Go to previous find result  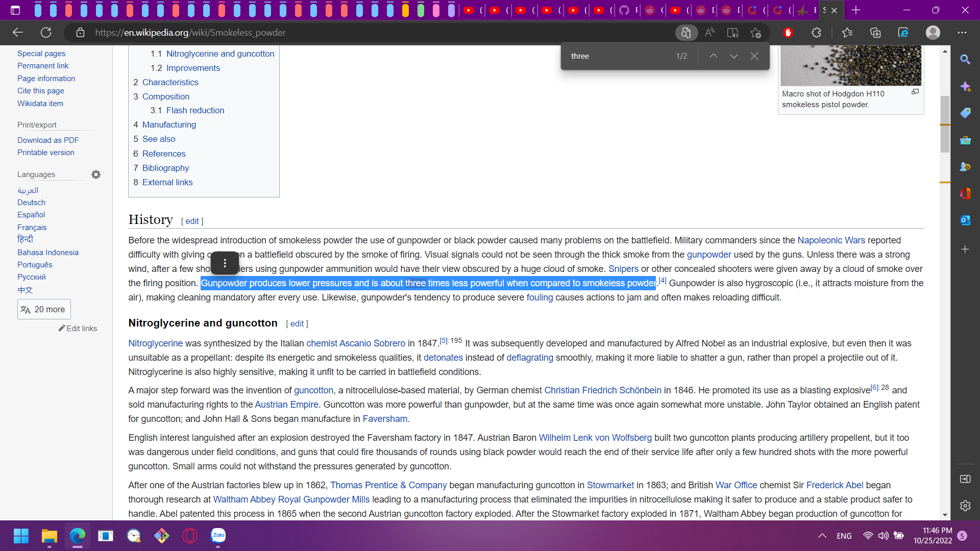[x=713, y=56]
